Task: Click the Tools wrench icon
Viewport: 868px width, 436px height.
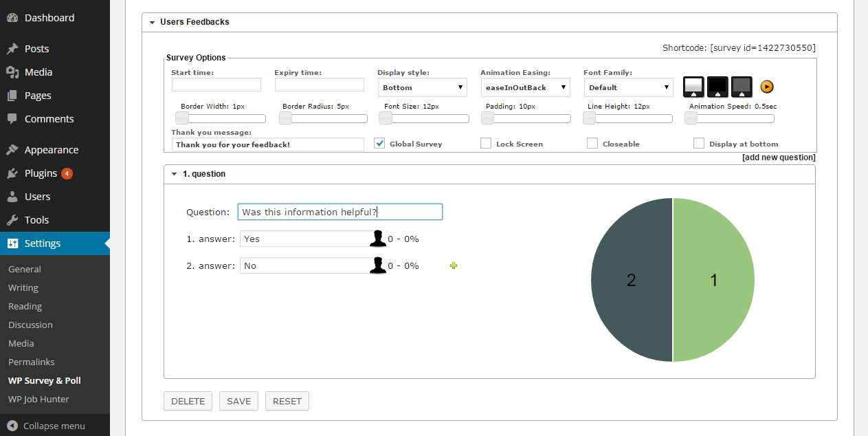Action: [12, 220]
